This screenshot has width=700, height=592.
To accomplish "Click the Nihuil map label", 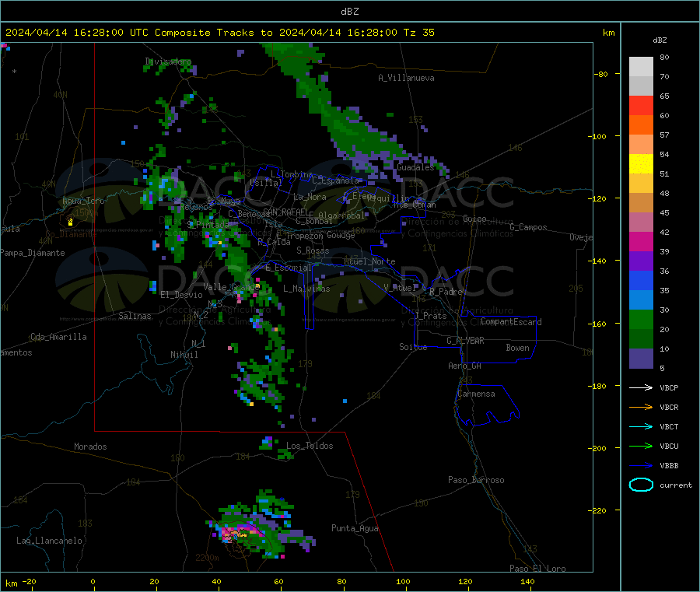I will click(184, 355).
